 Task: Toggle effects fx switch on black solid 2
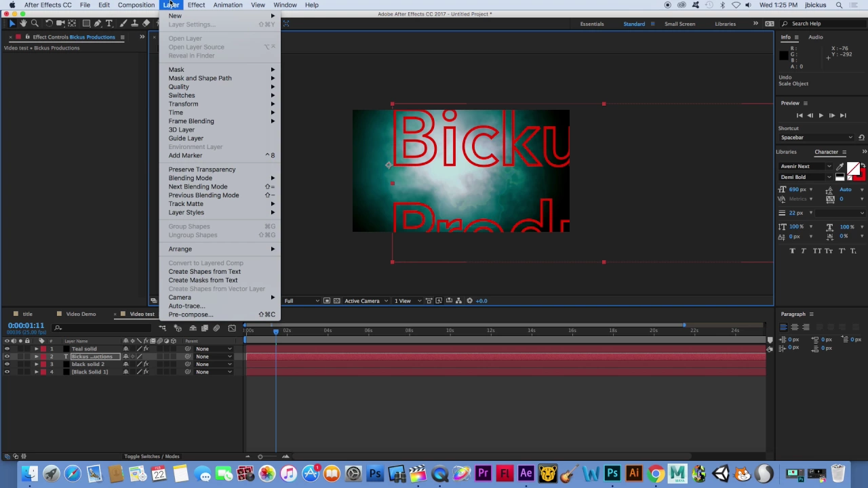pos(146,364)
